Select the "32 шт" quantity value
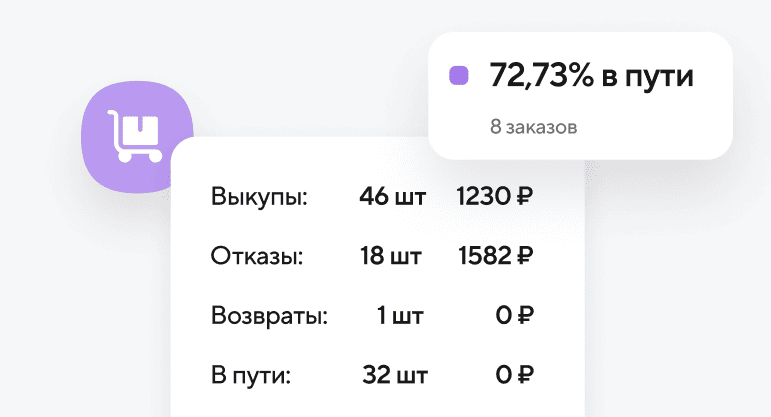The height and width of the screenshot is (417, 771). click(x=394, y=376)
